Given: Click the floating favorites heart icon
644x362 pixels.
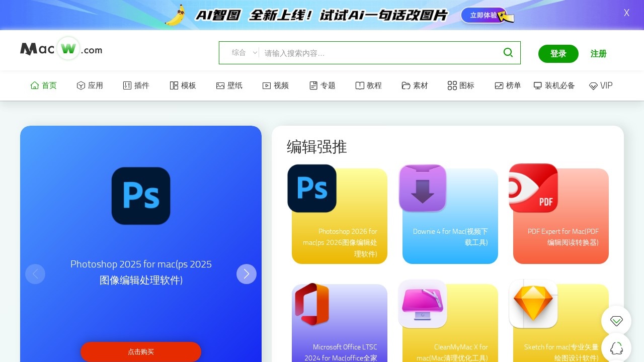Looking at the screenshot, I should tap(616, 320).
